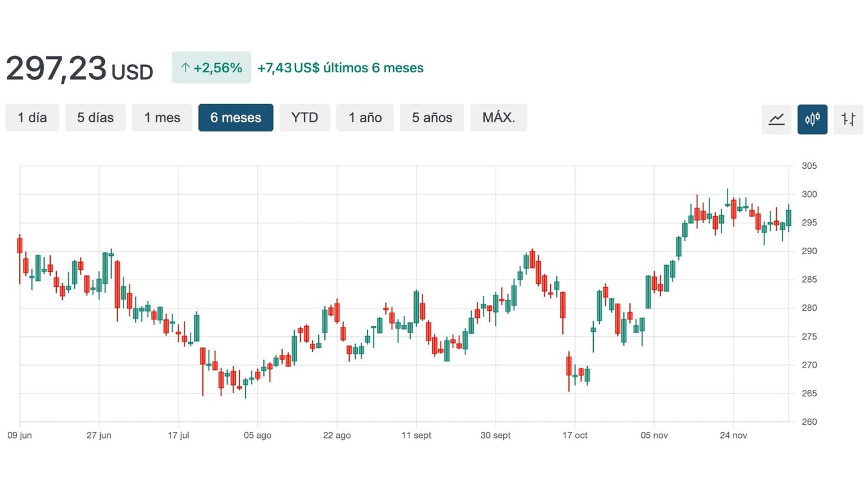Click the 17 oct date label

tap(574, 436)
